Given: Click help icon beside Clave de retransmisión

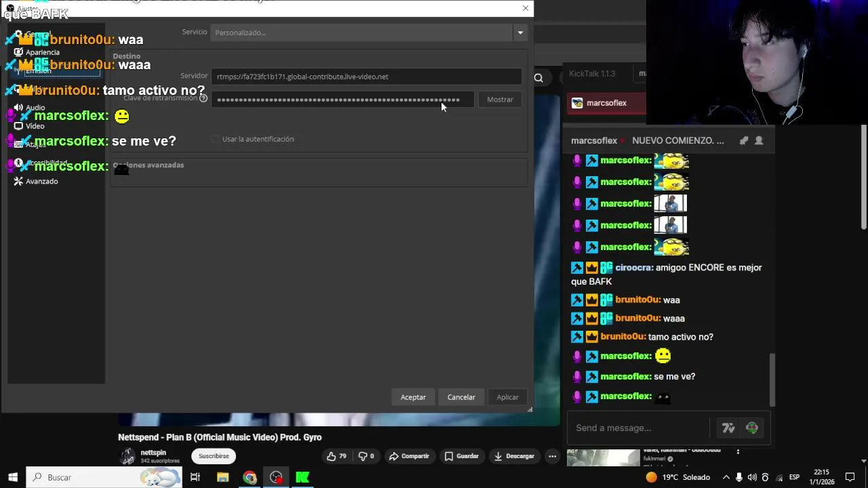Looking at the screenshot, I should 203,98.
